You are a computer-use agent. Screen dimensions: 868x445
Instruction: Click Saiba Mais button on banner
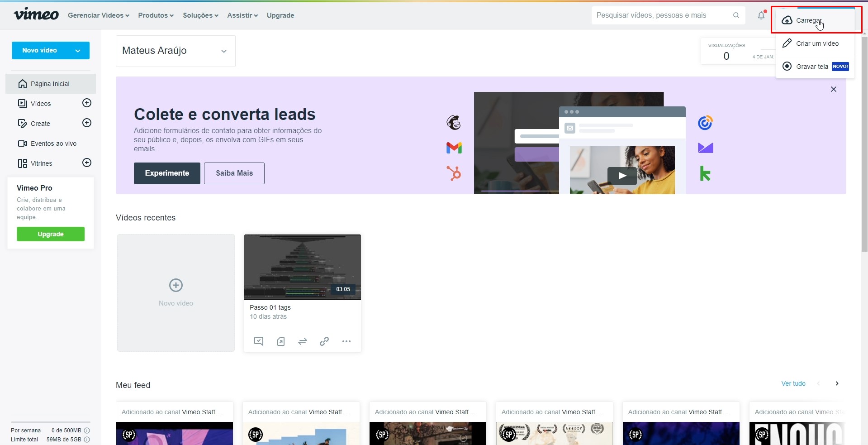coord(234,173)
